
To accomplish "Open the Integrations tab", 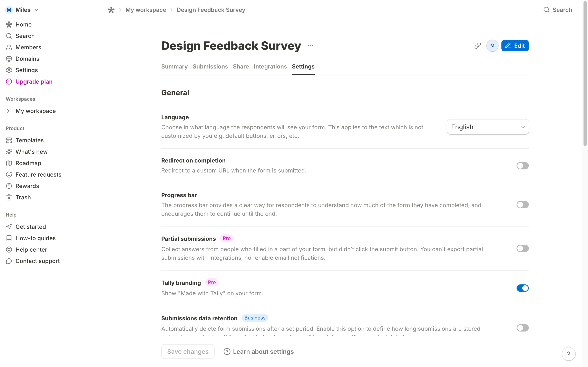I will click(x=270, y=66).
